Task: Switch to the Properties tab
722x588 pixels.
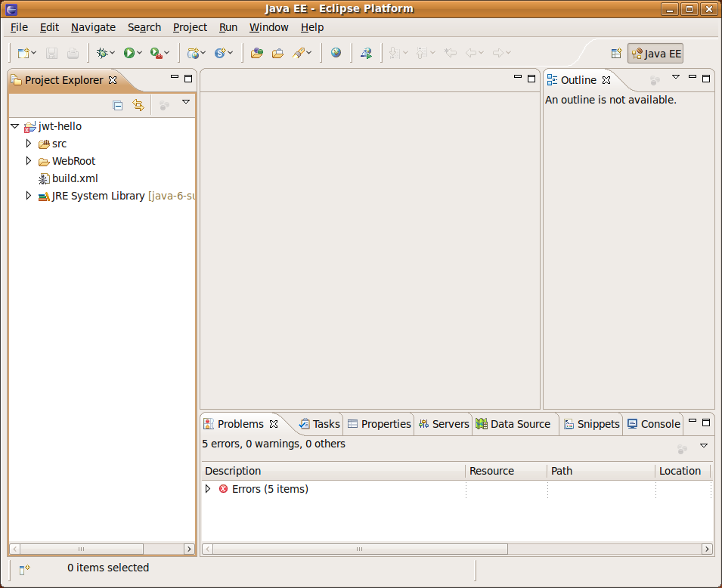Action: tap(379, 424)
